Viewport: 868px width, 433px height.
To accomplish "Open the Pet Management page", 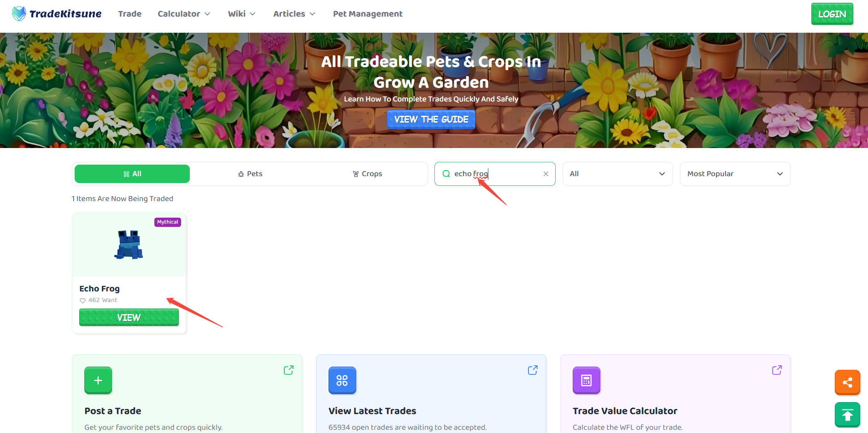I will [x=368, y=14].
